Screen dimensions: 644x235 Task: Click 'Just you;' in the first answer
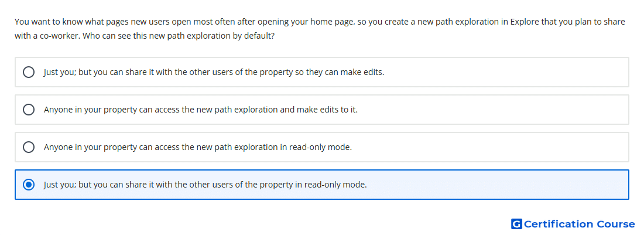click(x=60, y=72)
